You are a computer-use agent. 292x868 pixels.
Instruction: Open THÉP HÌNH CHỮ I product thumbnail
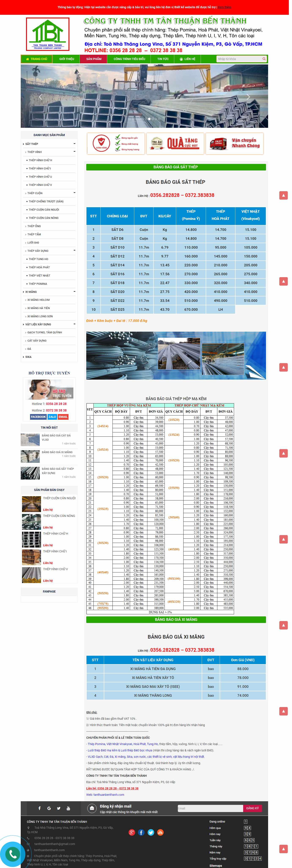(31, 557)
